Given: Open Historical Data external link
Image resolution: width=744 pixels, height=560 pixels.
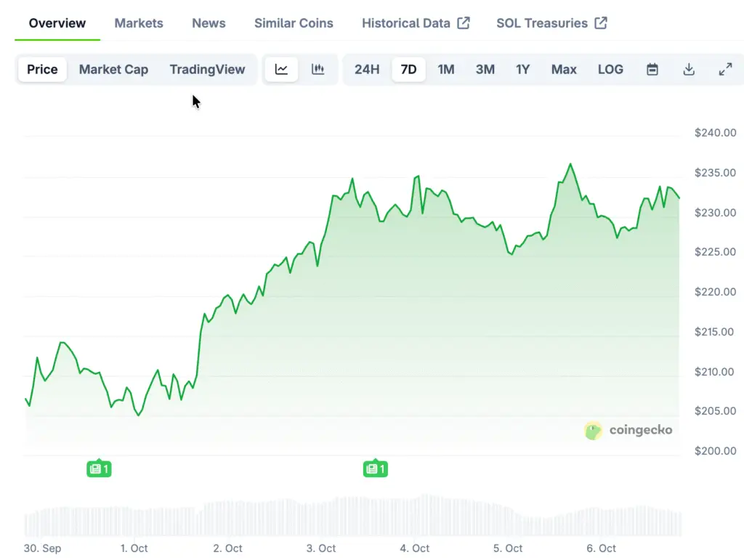Looking at the screenshot, I should coord(416,23).
